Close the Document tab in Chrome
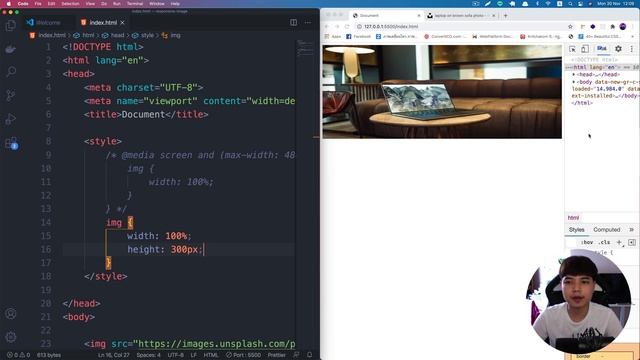 tap(419, 16)
